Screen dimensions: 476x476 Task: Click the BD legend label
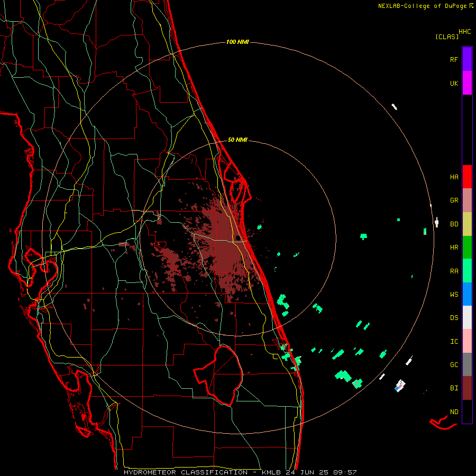pyautogui.click(x=454, y=224)
